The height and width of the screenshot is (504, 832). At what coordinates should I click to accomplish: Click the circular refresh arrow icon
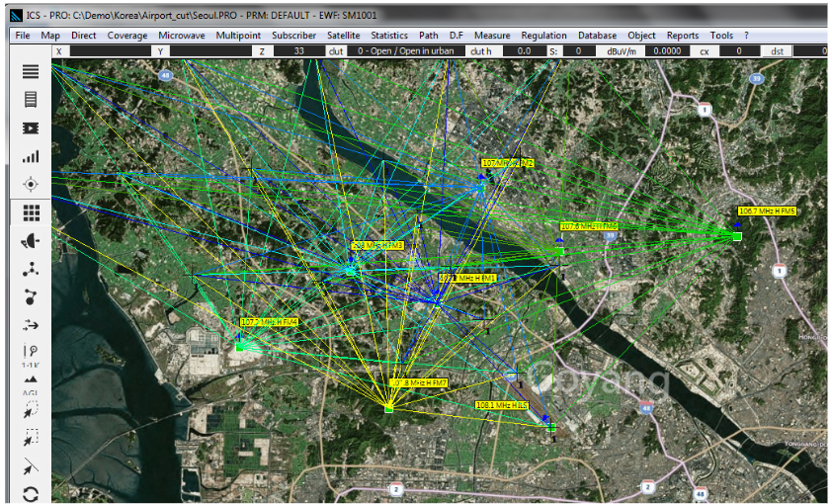tap(31, 494)
